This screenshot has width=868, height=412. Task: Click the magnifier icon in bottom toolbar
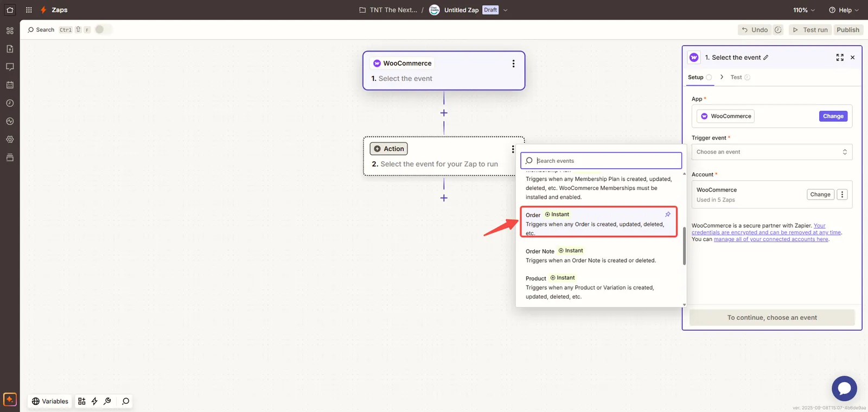tap(126, 401)
